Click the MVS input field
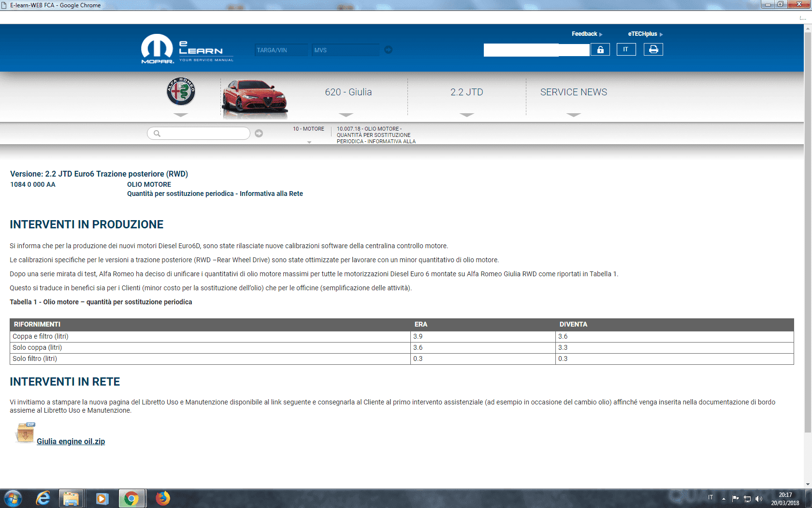The width and height of the screenshot is (812, 508). click(346, 50)
